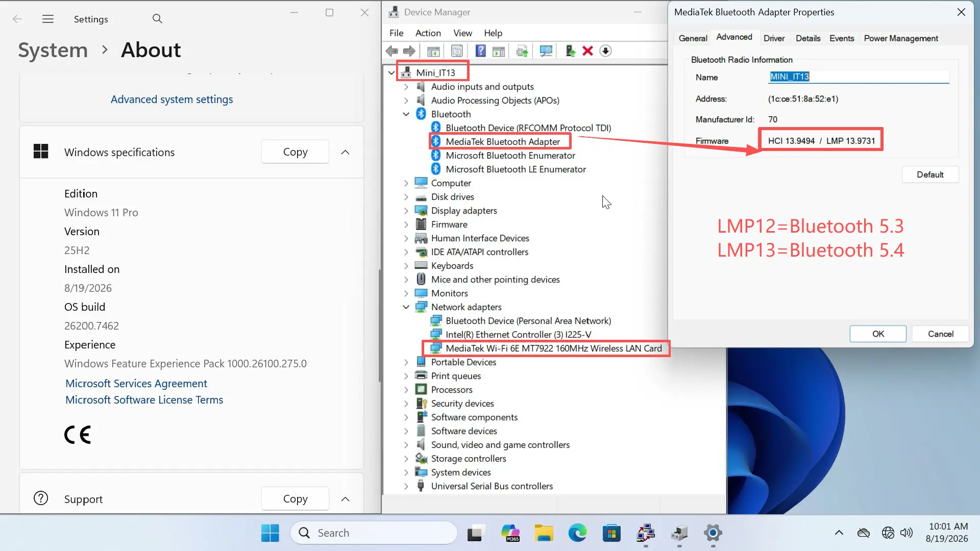Click the Default button in Properties dialog
Image resolution: width=980 pixels, height=551 pixels.
pos(930,174)
